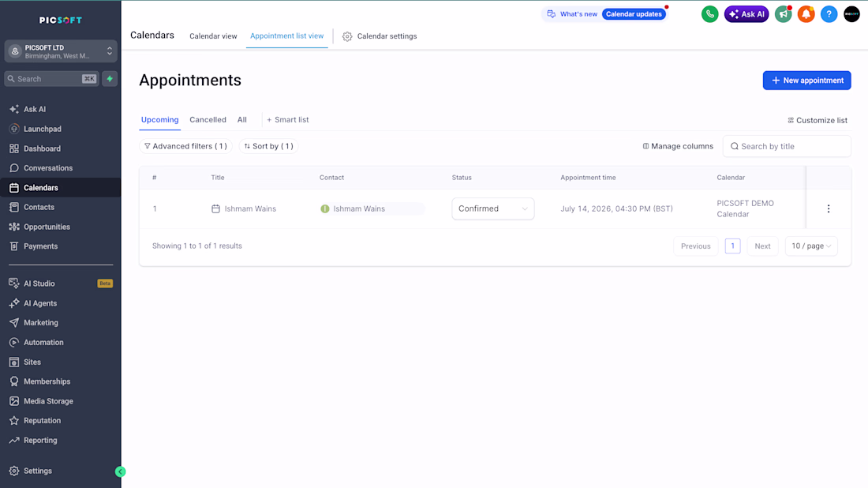Click the sidebar Search box

(x=51, y=79)
